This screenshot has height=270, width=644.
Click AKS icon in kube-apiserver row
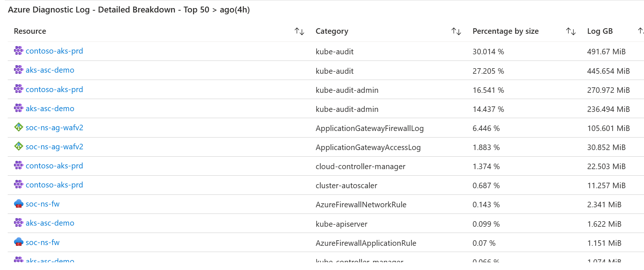[18, 223]
